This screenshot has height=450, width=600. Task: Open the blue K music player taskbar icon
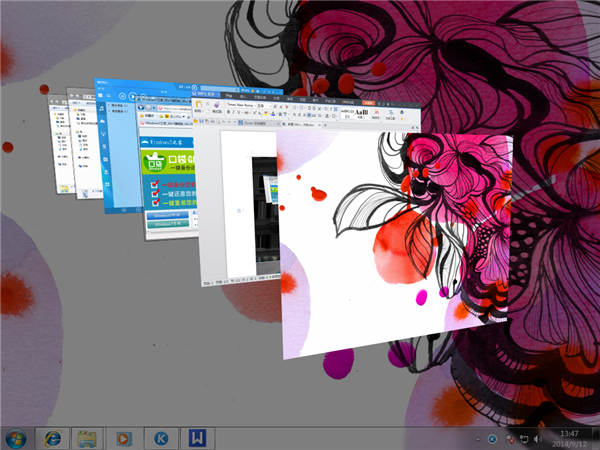click(159, 437)
